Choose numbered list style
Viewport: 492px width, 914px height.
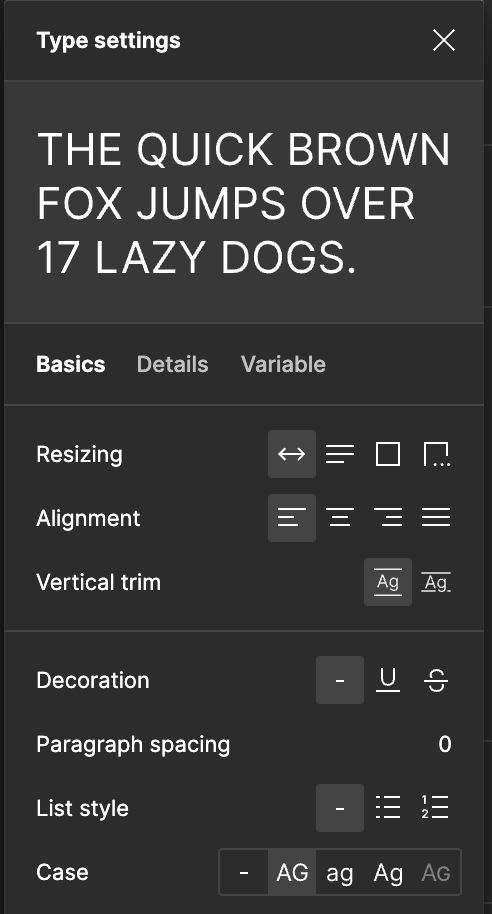[x=436, y=808]
